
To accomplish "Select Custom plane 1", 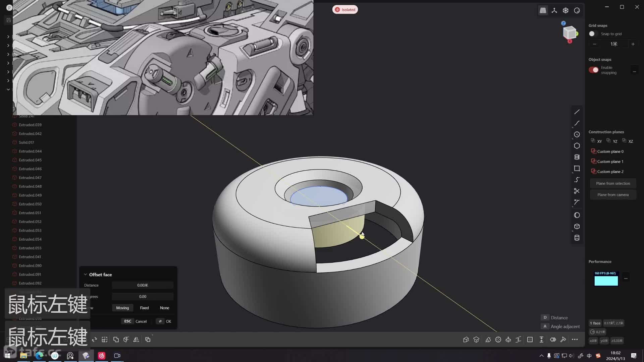I will point(607,162).
